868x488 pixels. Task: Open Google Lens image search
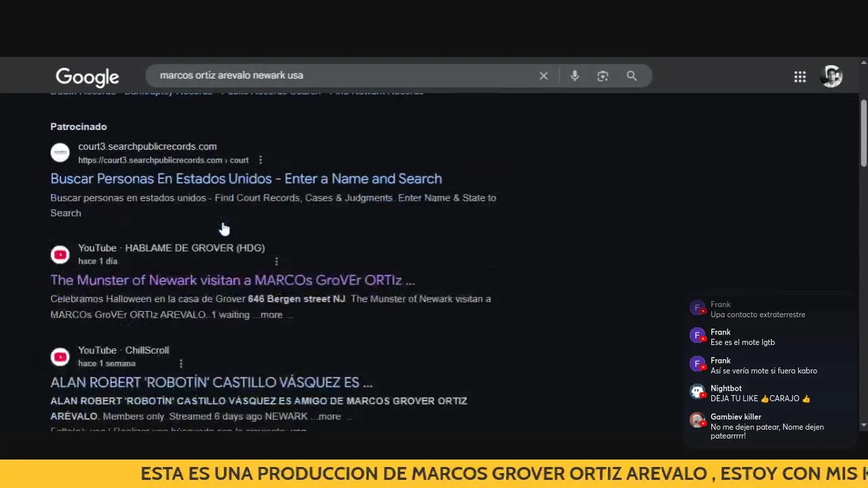(603, 76)
